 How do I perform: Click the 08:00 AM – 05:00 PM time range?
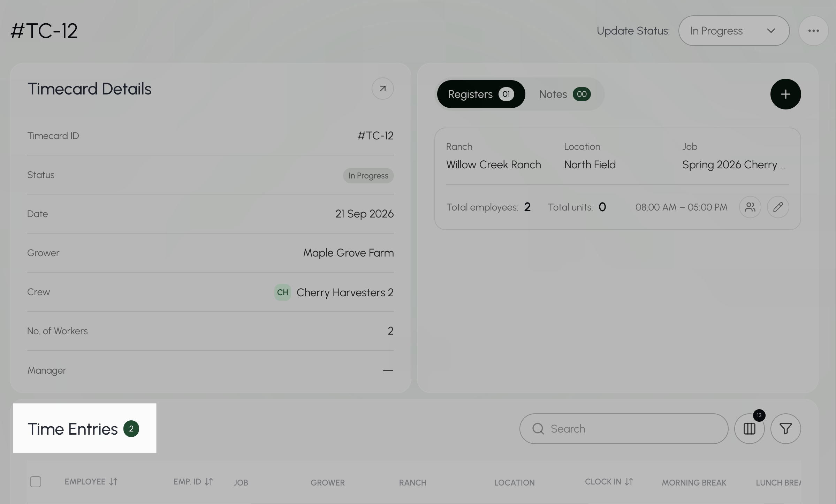pos(681,207)
